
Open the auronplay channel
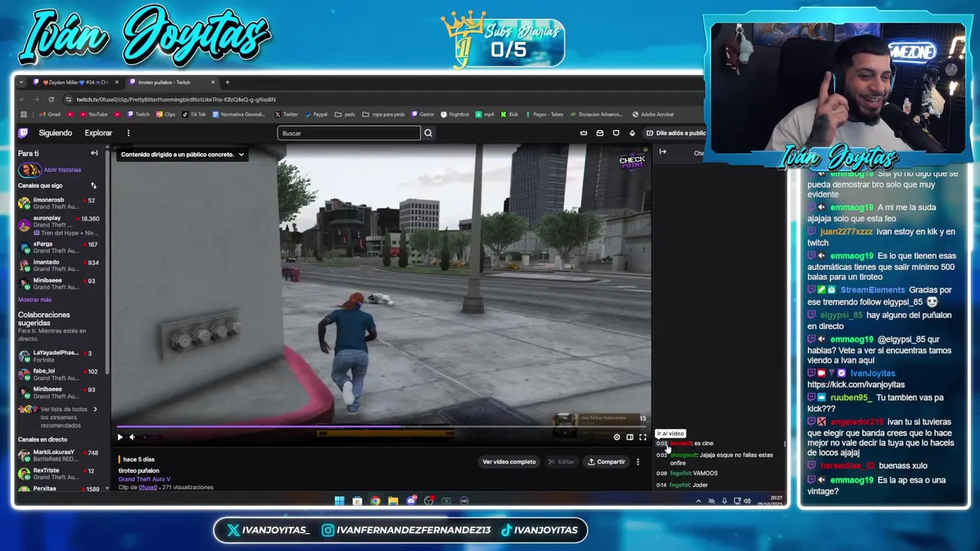(x=60, y=225)
